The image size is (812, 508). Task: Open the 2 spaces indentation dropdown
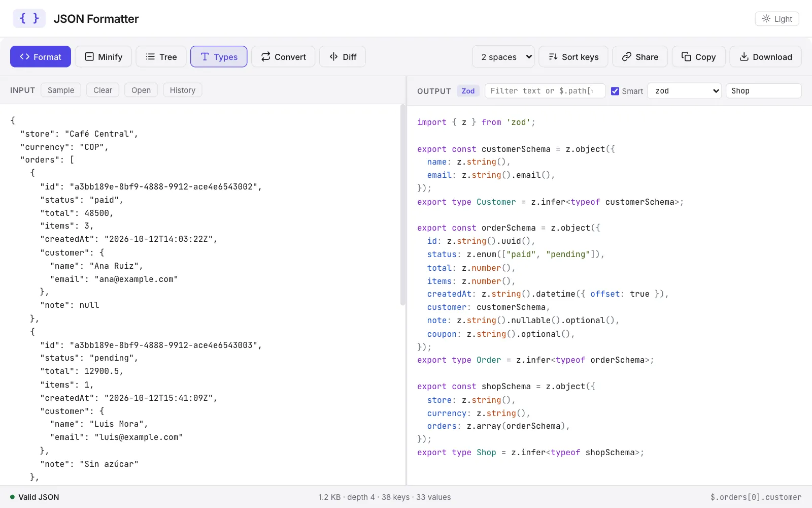(503, 57)
